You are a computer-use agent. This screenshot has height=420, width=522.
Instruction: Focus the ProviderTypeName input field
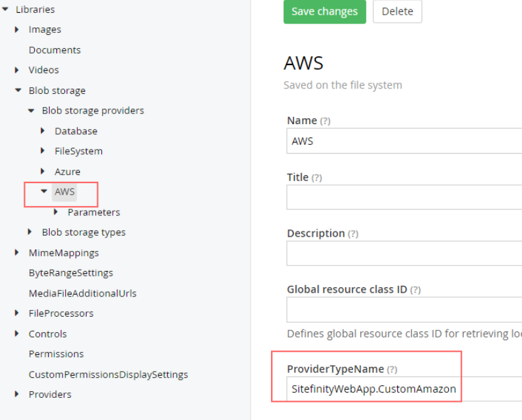click(403, 388)
